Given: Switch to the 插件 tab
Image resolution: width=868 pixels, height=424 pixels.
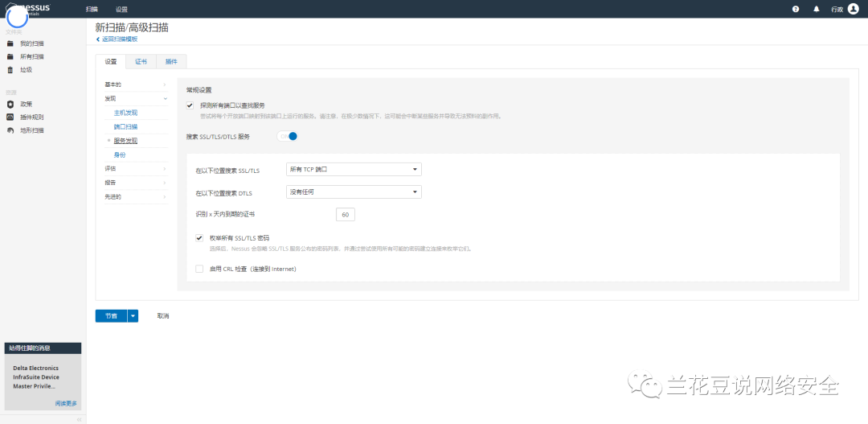Looking at the screenshot, I should [171, 61].
